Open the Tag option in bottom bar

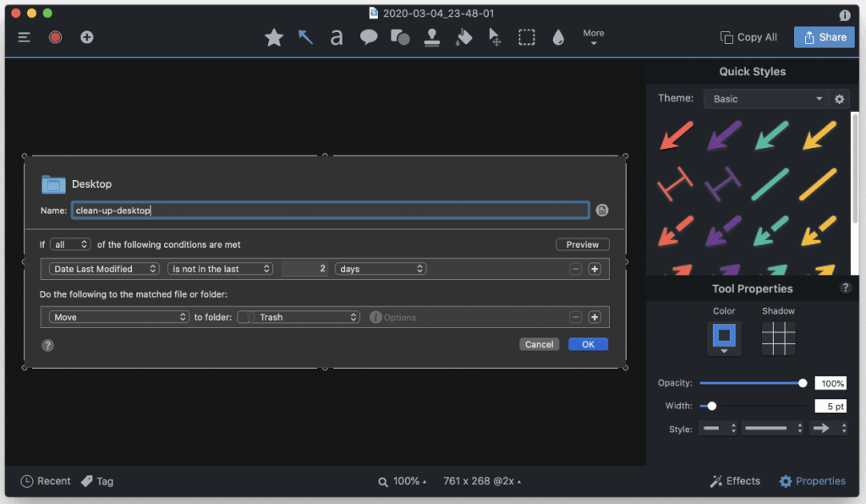click(x=97, y=481)
